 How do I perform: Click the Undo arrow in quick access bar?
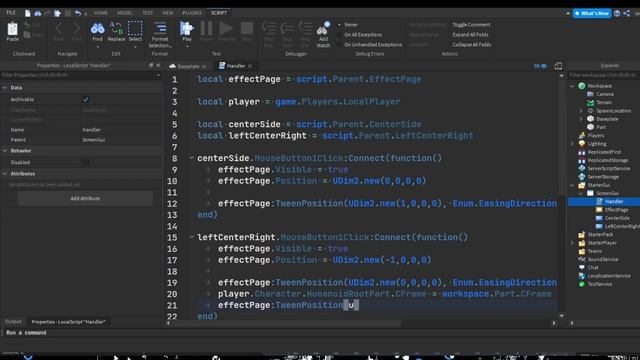tap(78, 13)
